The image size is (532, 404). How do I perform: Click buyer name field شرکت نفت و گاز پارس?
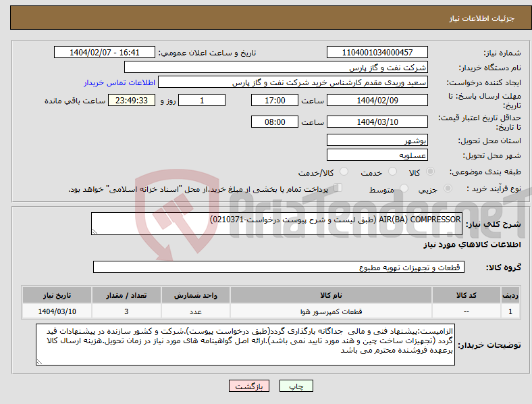276,67
